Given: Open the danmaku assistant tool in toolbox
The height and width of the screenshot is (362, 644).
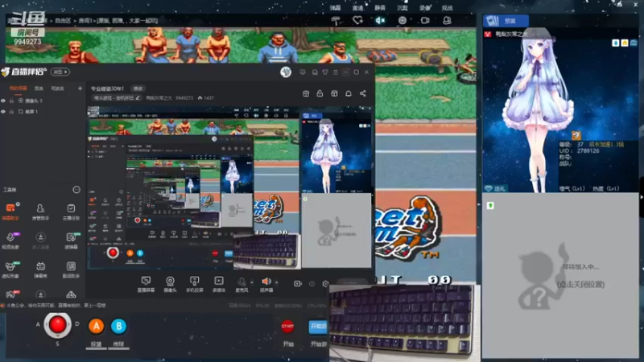Looking at the screenshot, I should pos(10,211).
